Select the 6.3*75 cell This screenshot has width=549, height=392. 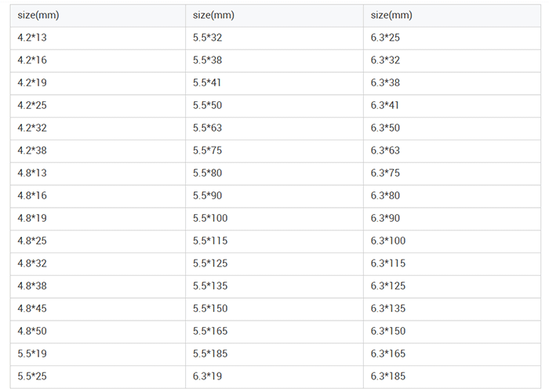(385, 173)
